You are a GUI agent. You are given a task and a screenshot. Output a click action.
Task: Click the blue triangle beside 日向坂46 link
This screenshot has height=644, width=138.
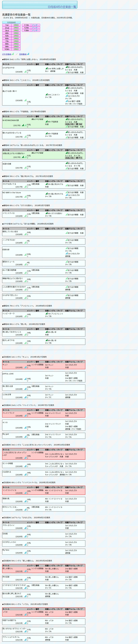[28, 54]
